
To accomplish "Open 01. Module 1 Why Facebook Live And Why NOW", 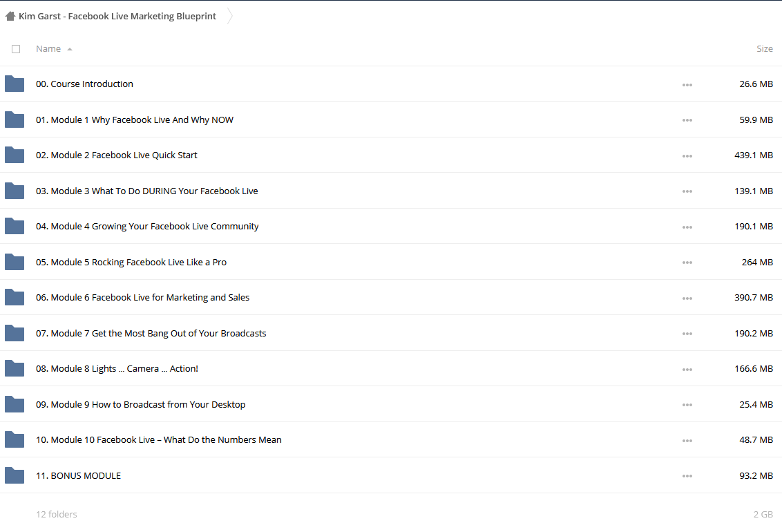I will (x=135, y=120).
